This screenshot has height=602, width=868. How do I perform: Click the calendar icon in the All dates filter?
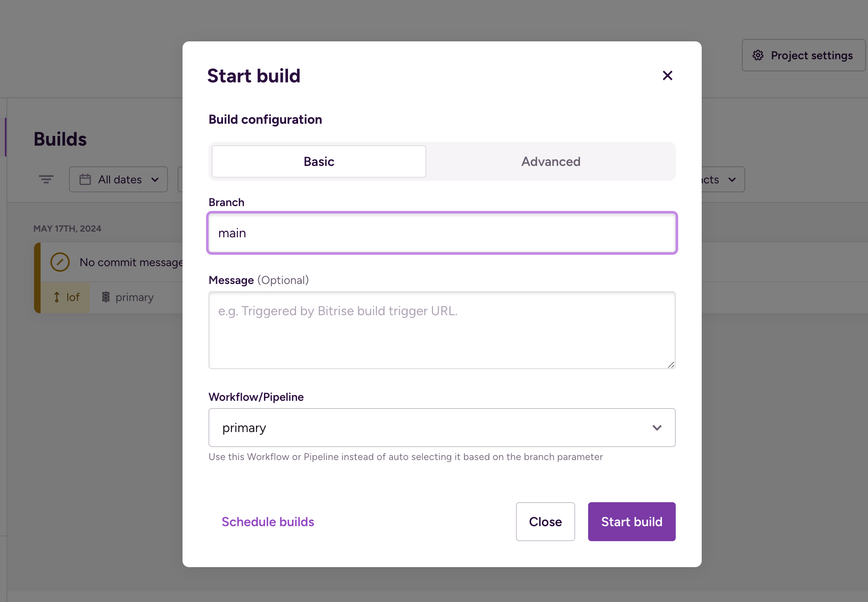(86, 179)
